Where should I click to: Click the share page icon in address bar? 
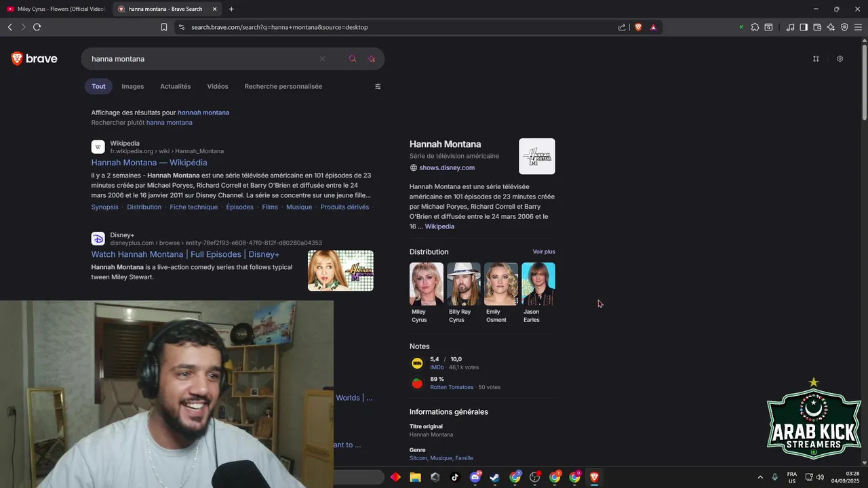(x=622, y=27)
